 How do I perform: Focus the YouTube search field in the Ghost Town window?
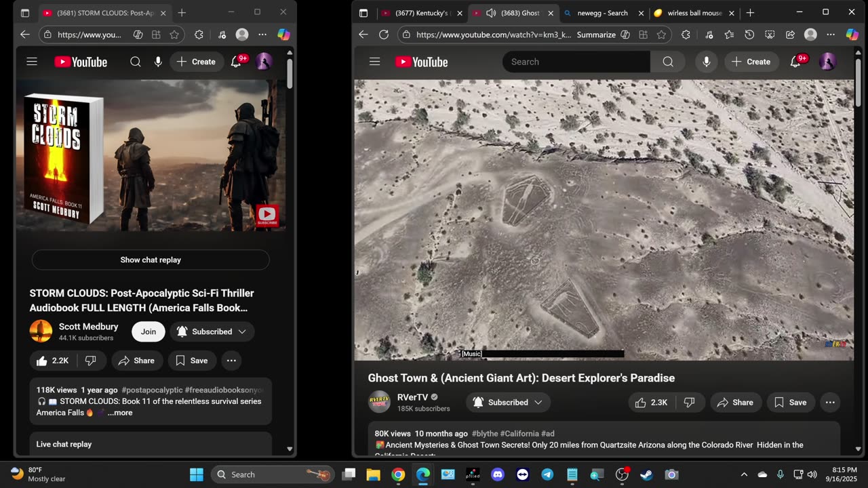(576, 62)
